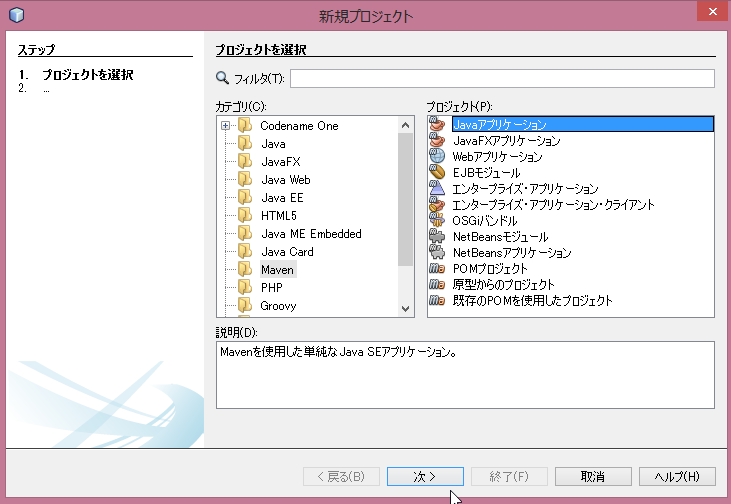The image size is (731, 504).
Task: Click the enterprise application client icon
Action: coord(437,204)
